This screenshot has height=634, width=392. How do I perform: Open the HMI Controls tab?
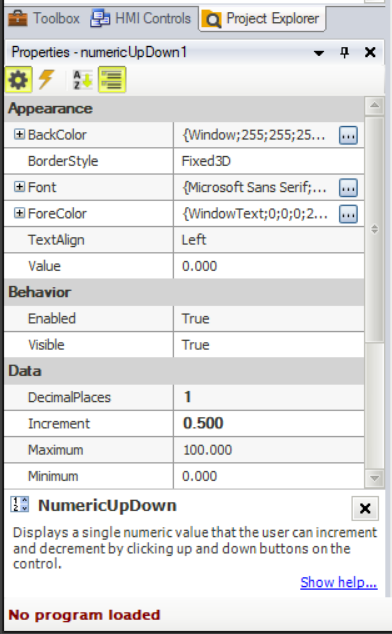[x=140, y=19]
